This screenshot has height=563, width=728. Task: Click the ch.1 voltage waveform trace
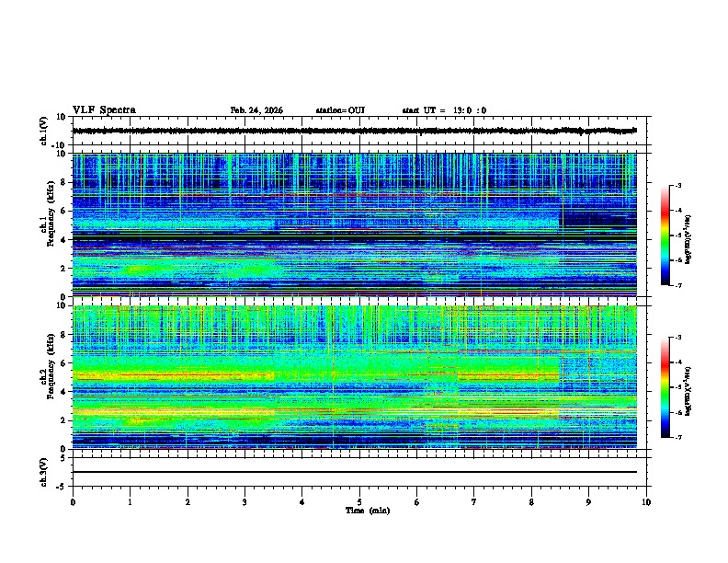[354, 131]
